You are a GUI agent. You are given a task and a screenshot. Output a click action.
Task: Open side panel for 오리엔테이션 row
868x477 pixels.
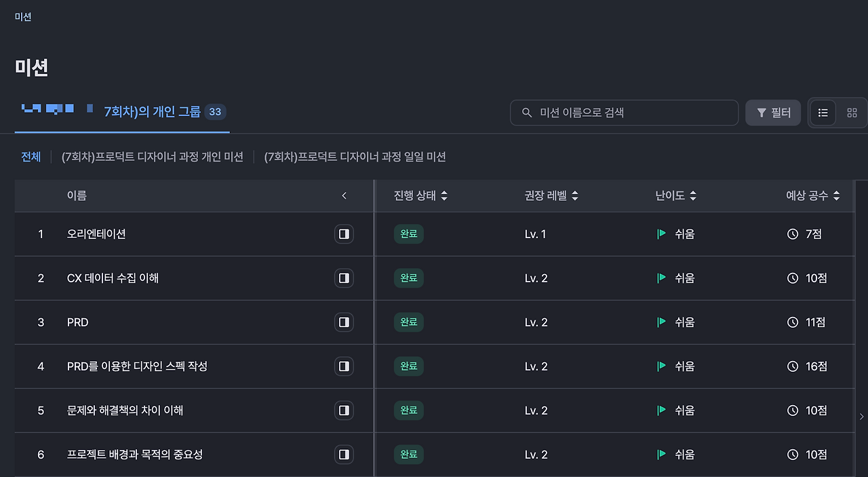344,234
